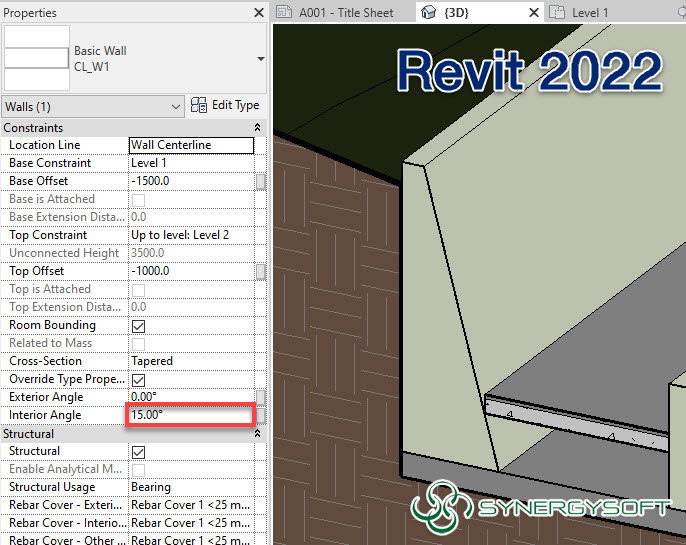Image resolution: width=686 pixels, height=545 pixels.
Task: Open the Cross-Section Tapered value dropdown
Action: tap(191, 361)
